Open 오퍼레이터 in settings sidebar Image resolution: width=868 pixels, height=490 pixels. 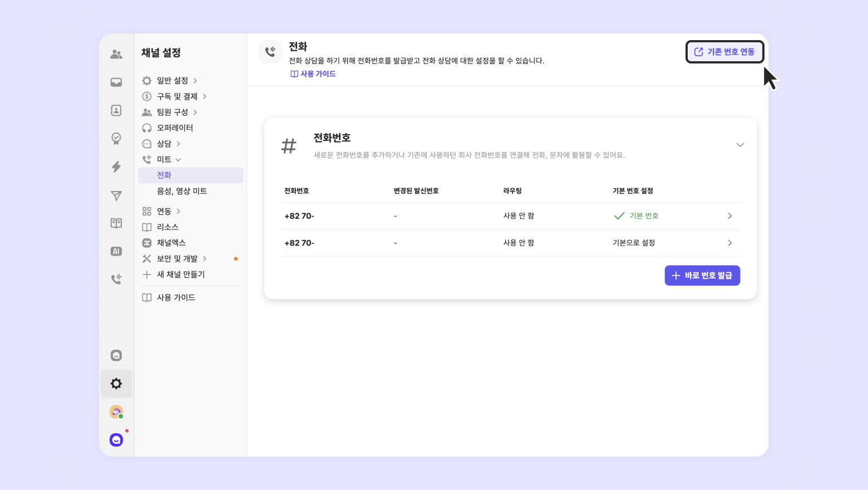[x=175, y=128]
